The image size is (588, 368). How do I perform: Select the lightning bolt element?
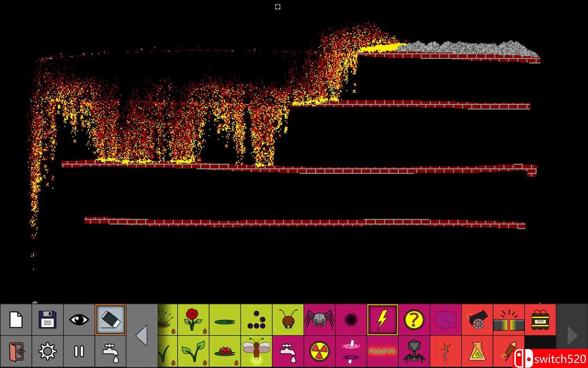click(x=382, y=320)
